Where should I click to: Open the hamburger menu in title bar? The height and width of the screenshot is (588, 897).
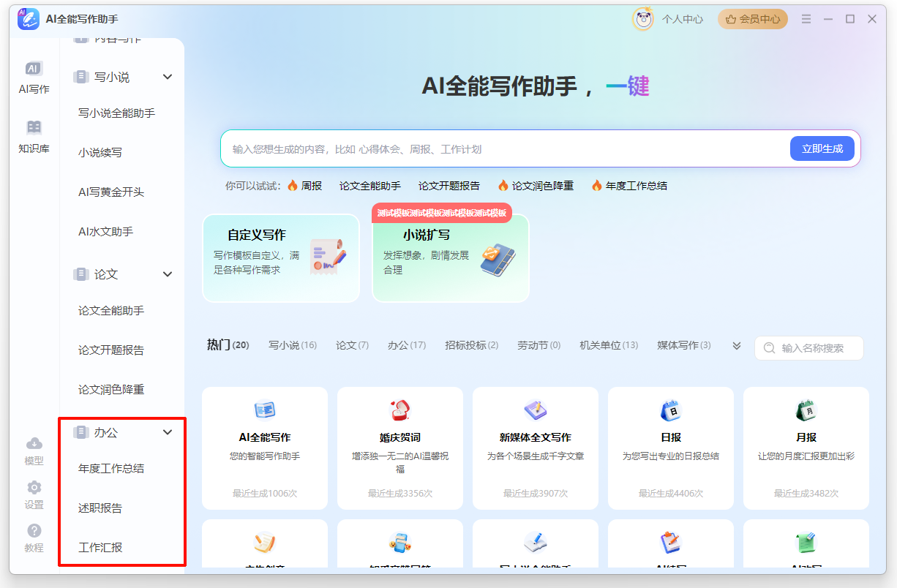coord(806,19)
